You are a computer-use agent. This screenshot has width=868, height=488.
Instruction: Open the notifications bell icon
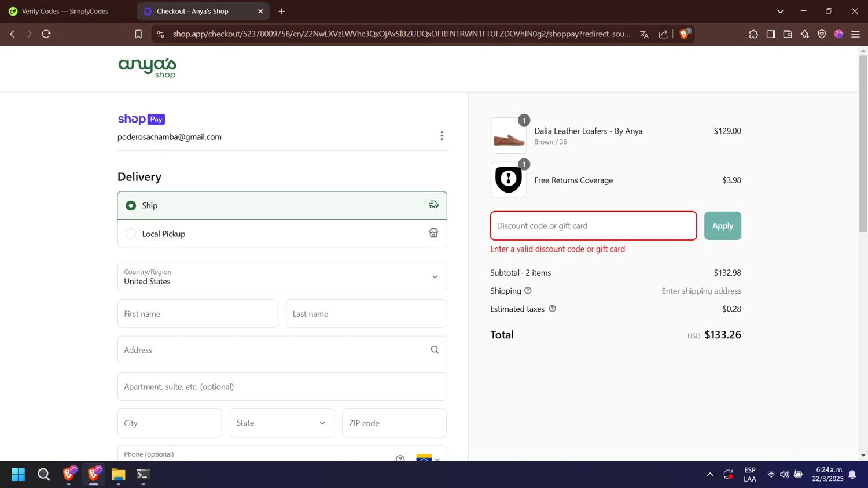coord(852,475)
